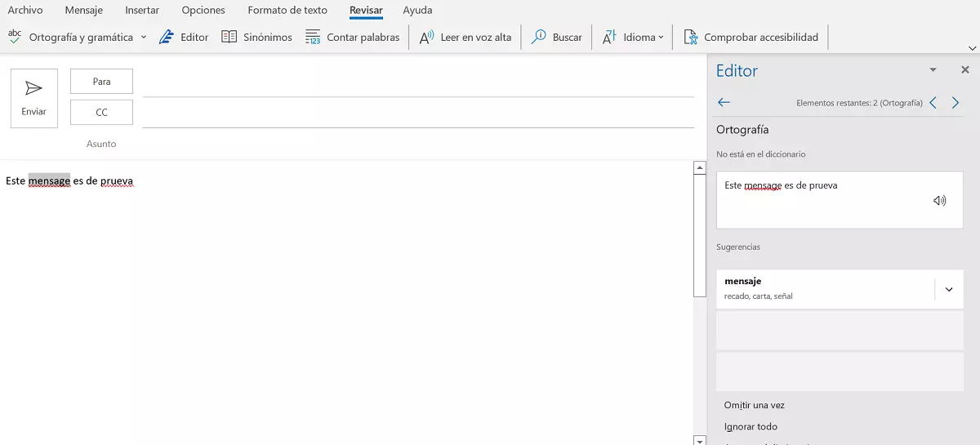Accept the suggestion 'mensaje'

tap(825, 289)
